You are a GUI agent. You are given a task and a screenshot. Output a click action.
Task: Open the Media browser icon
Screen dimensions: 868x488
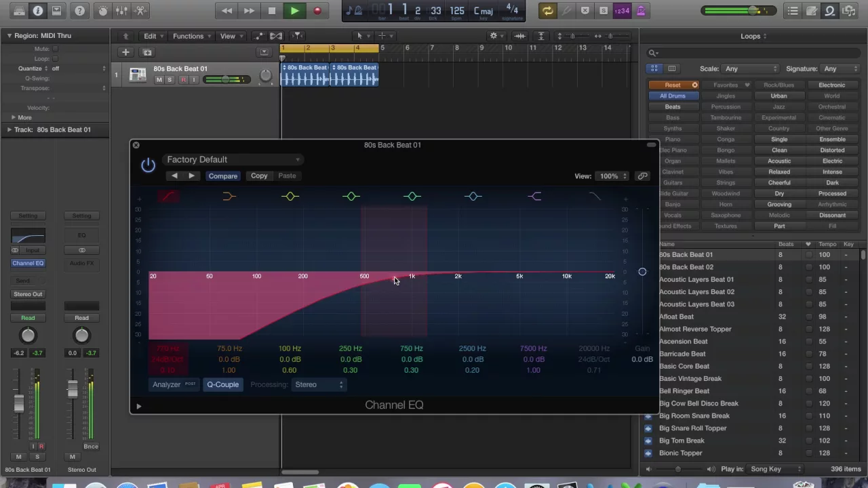pyautogui.click(x=849, y=11)
